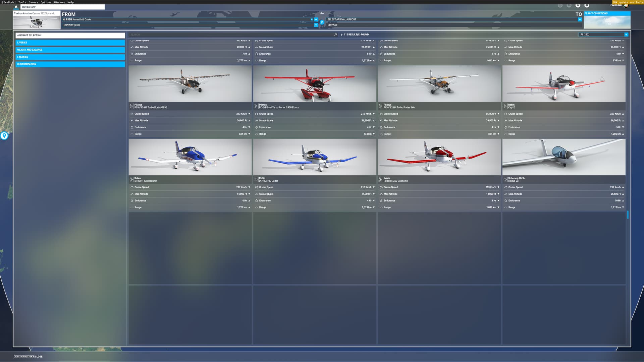Select the swap departure/arrival icon between FROM and TO

click(x=322, y=22)
